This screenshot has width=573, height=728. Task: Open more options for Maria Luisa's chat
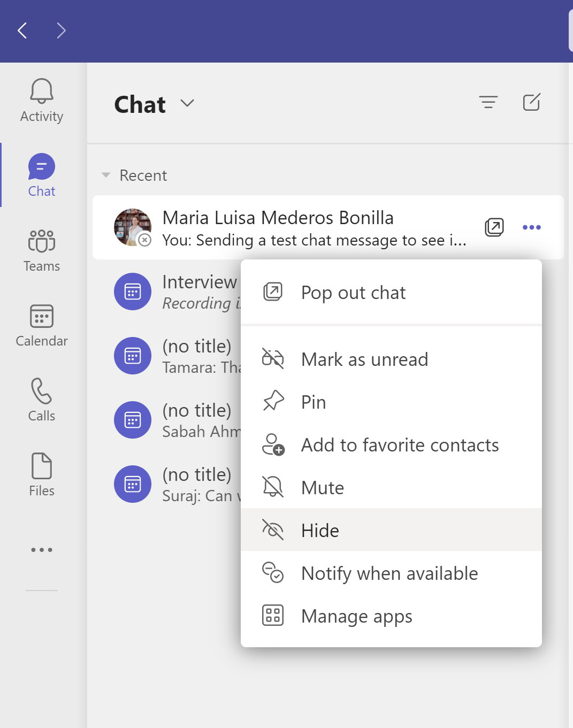[531, 227]
